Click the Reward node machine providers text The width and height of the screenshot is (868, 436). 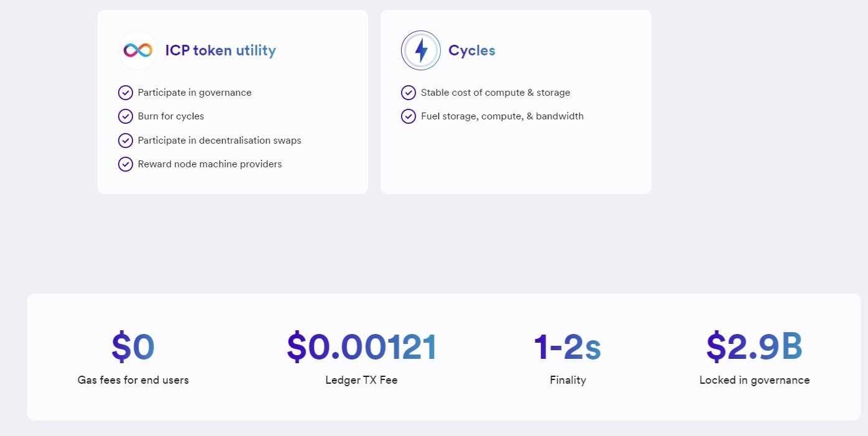click(210, 164)
